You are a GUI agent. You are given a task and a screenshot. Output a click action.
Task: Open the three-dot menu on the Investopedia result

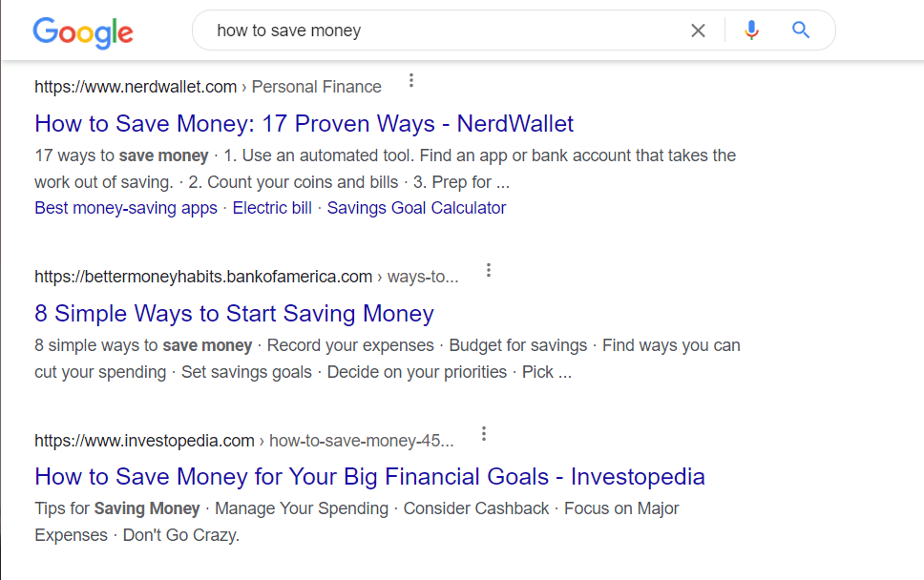point(484,433)
